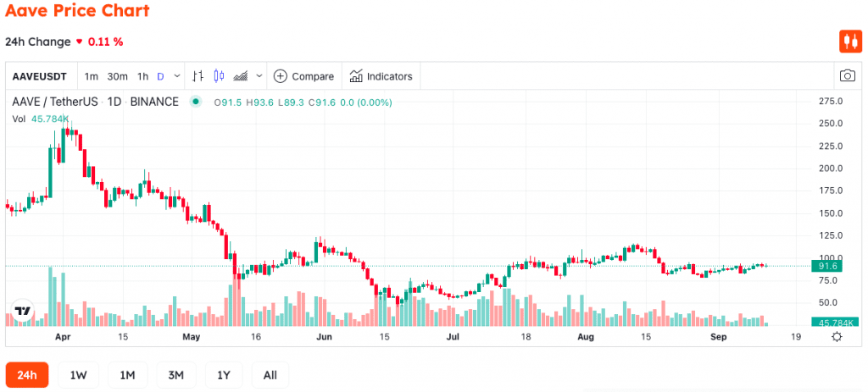Take a chart snapshot with camera icon
Viewport: 868px width, 392px height.
click(848, 76)
